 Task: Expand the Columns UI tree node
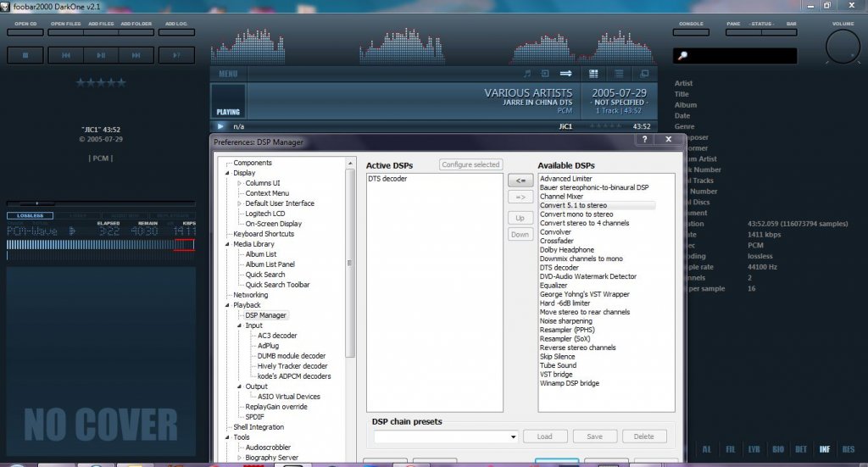click(x=239, y=183)
